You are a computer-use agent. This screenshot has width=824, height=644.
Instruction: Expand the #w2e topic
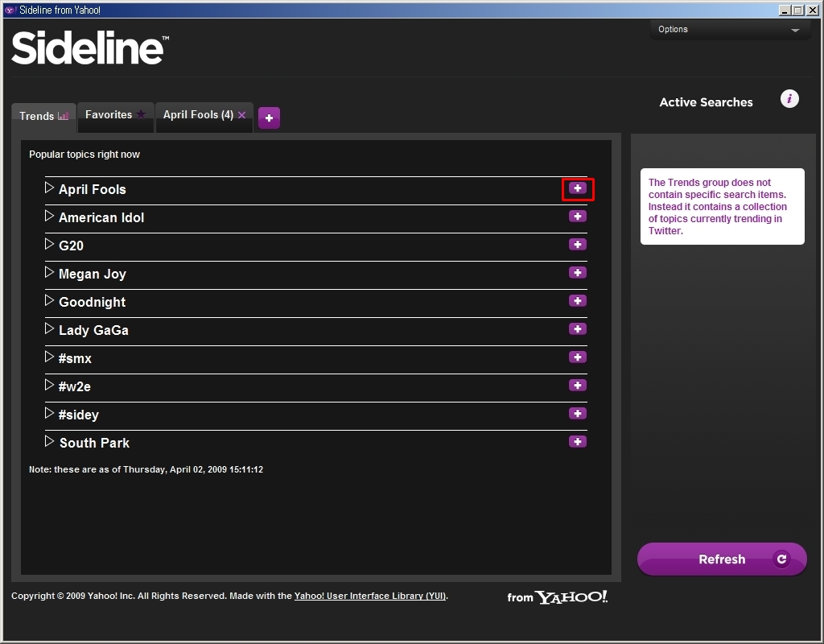[x=49, y=385]
